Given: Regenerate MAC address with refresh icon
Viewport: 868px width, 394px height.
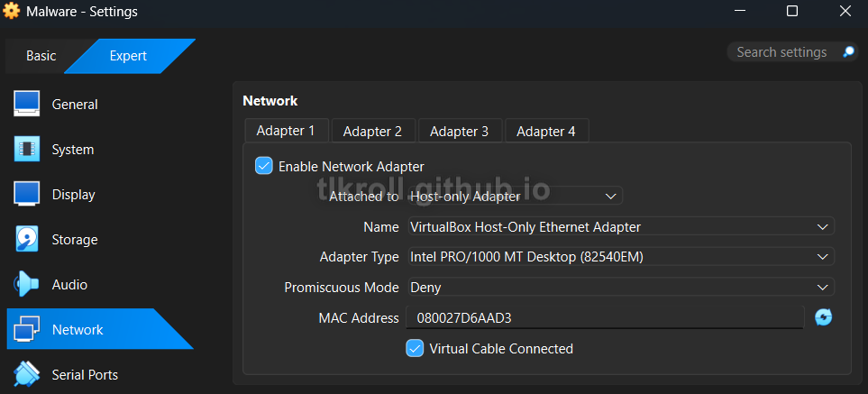Looking at the screenshot, I should coord(823,317).
